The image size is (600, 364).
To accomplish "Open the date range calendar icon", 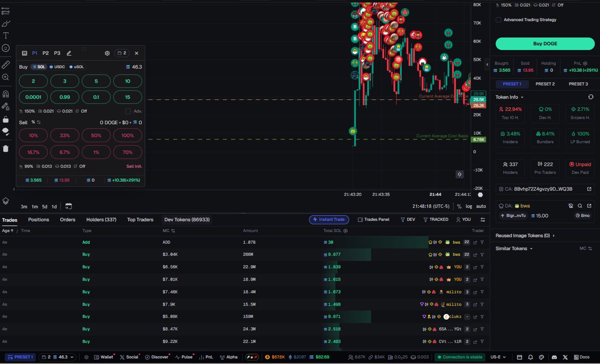I will (68, 206).
